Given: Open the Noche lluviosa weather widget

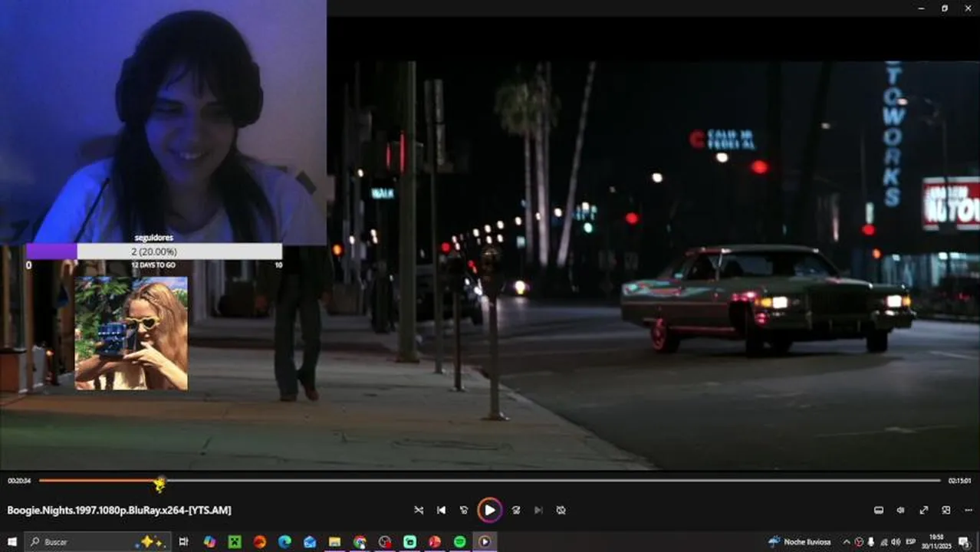Looking at the screenshot, I should pyautogui.click(x=800, y=541).
